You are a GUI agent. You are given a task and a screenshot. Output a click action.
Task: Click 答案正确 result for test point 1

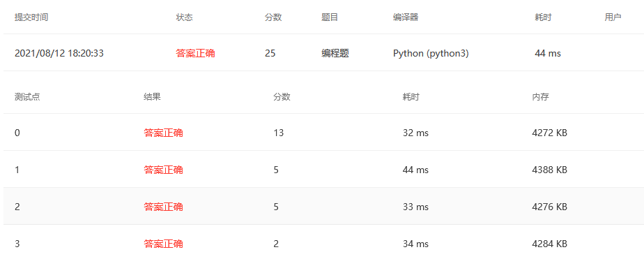pyautogui.click(x=164, y=170)
